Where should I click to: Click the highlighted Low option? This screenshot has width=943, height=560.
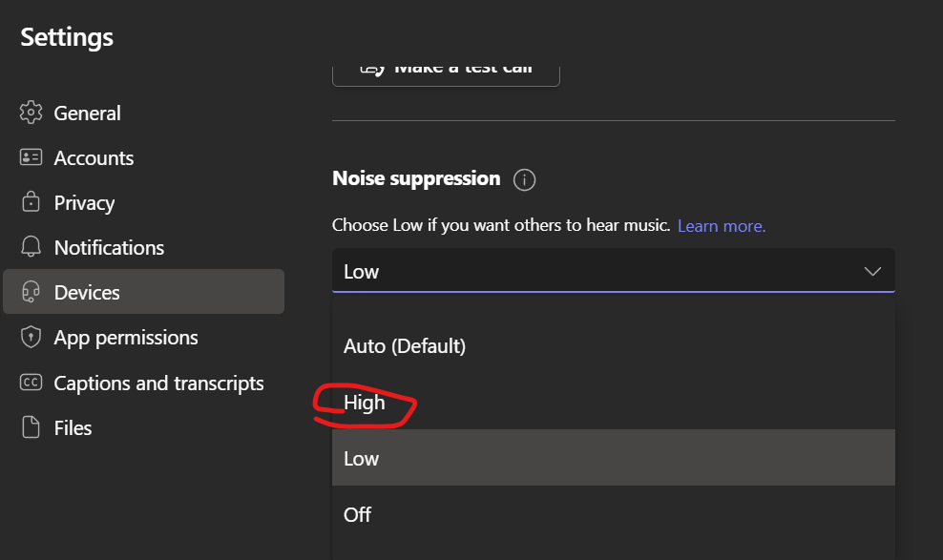tap(361, 458)
